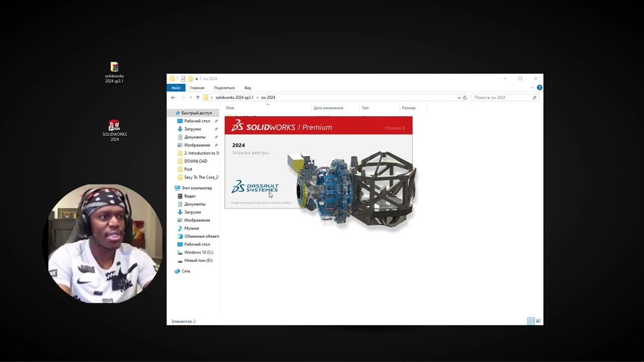The height and width of the screenshot is (362, 644).
Task: Select Сеть in the navigation pane
Action: point(186,271)
